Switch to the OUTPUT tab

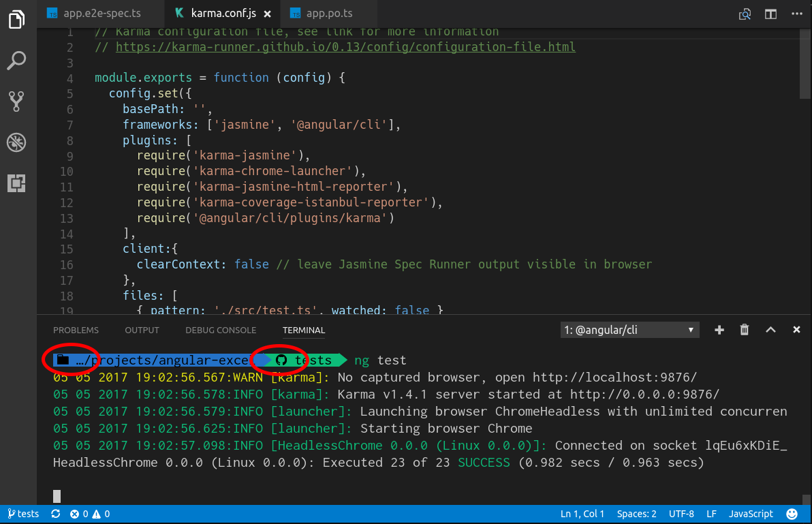pyautogui.click(x=142, y=330)
